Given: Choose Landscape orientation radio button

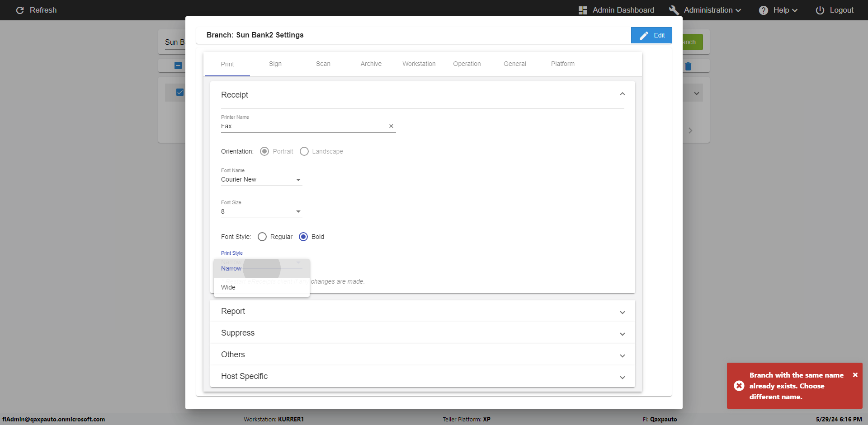Looking at the screenshot, I should (x=304, y=151).
